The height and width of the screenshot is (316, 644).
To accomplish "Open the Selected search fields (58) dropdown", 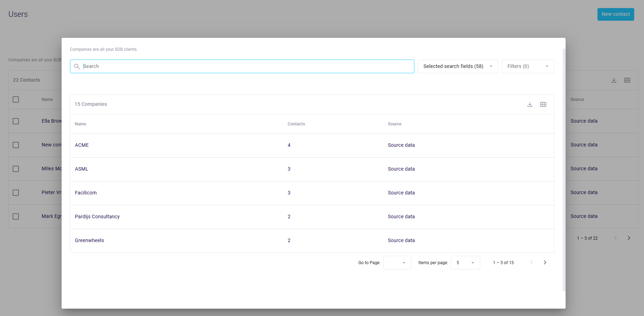I will click(x=458, y=66).
